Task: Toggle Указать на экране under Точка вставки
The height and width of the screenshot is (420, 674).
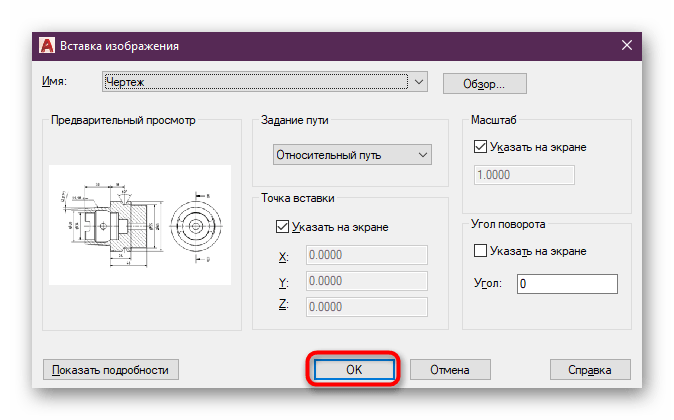Action: pos(282,227)
